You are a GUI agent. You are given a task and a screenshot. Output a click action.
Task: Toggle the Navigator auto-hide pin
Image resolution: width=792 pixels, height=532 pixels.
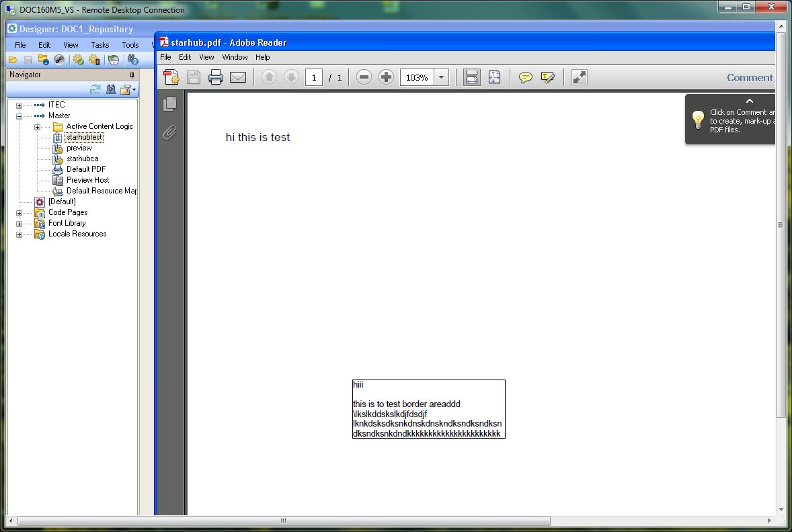coord(132,75)
